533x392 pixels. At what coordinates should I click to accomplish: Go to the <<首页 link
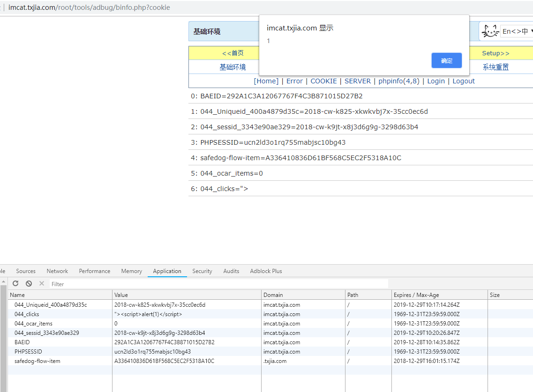tap(233, 53)
